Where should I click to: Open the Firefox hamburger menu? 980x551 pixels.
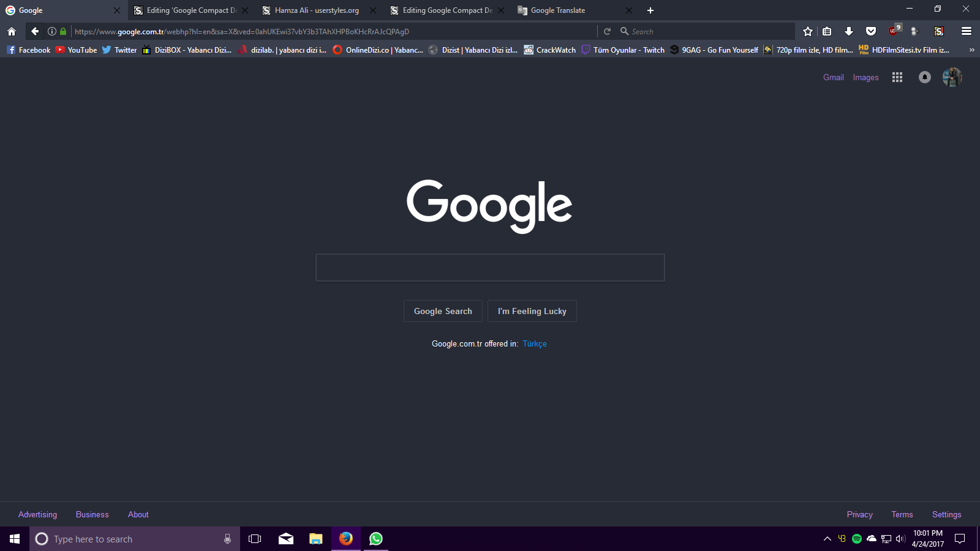coord(967,31)
